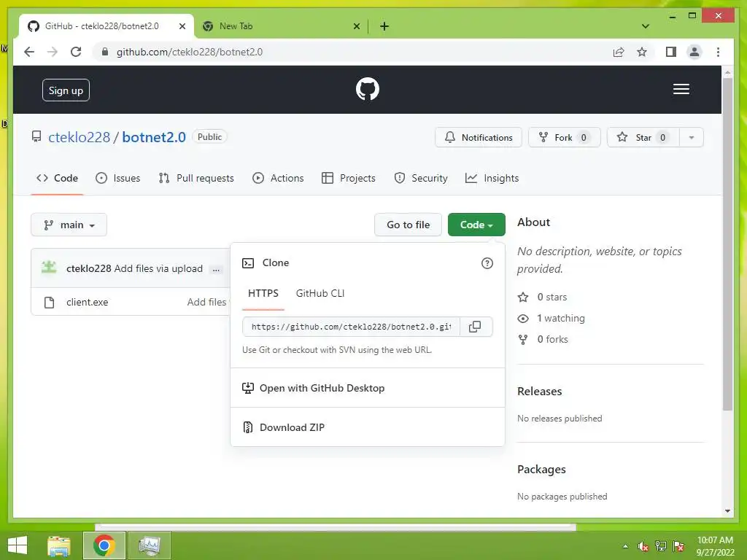The width and height of the screenshot is (747, 560).
Task: Open the Actions tab
Action: point(278,178)
